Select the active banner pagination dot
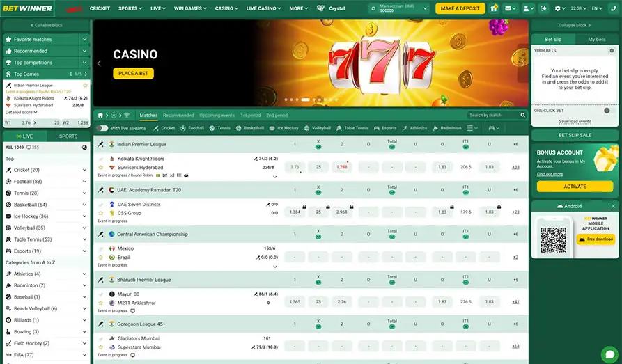Image resolution: width=622 pixels, height=364 pixels. pyautogui.click(x=306, y=100)
